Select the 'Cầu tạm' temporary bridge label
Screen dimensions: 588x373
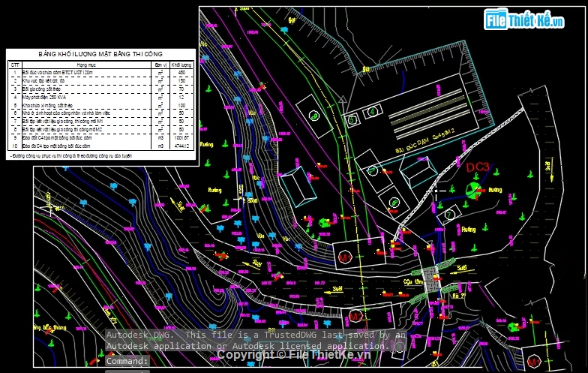(x=412, y=281)
